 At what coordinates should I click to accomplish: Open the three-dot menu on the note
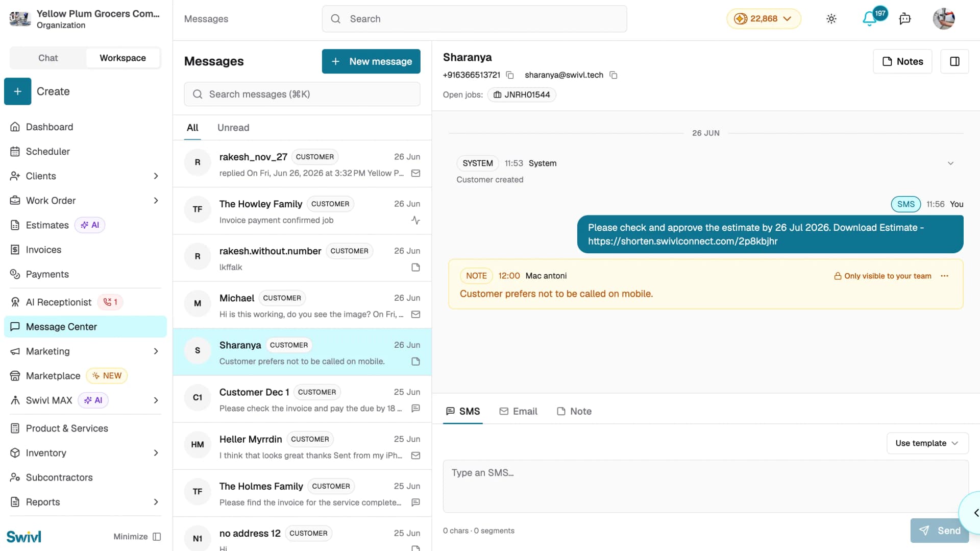point(945,276)
